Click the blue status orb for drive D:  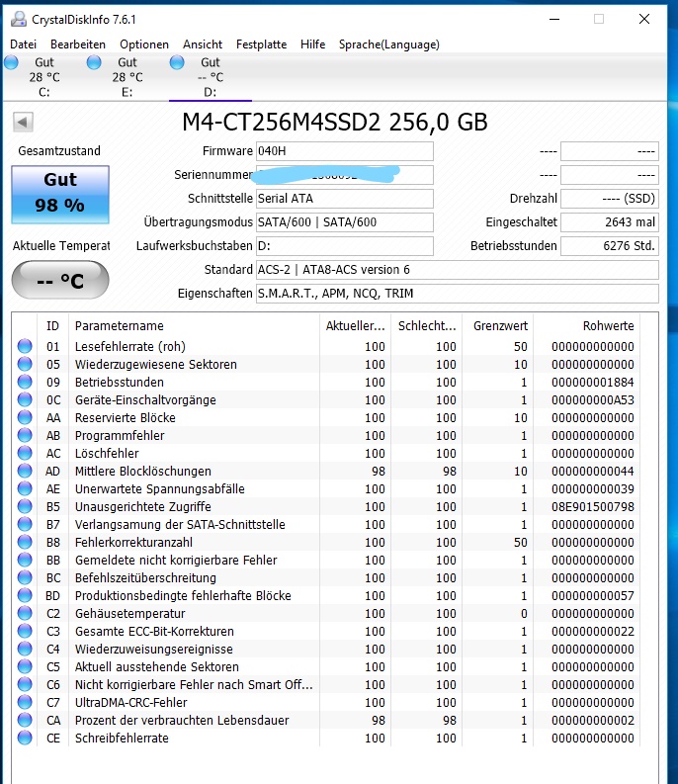click(177, 62)
